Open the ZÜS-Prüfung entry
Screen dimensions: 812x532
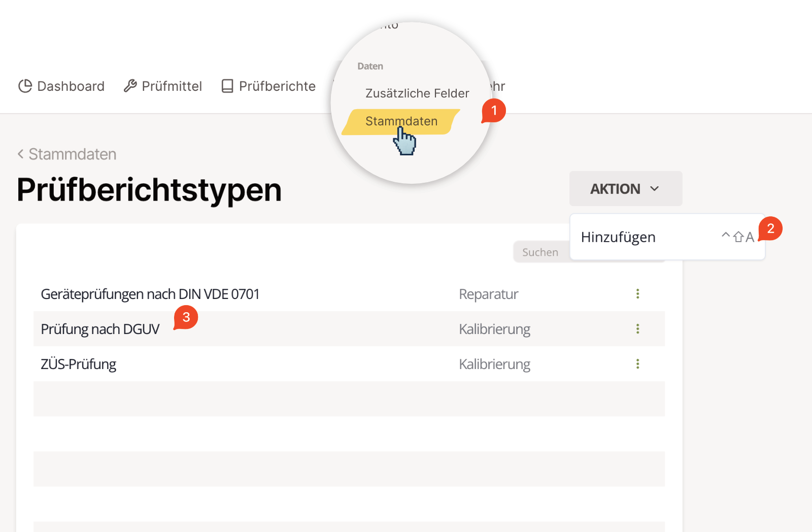pyautogui.click(x=79, y=364)
